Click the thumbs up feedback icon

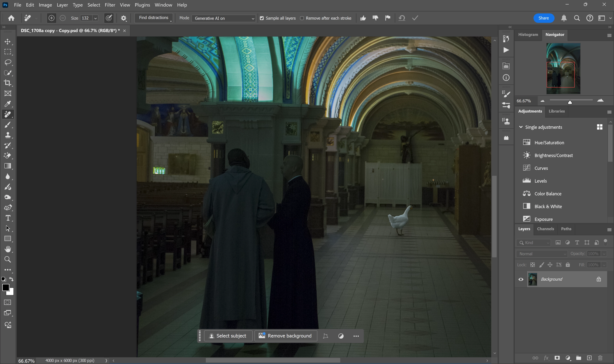point(363,18)
